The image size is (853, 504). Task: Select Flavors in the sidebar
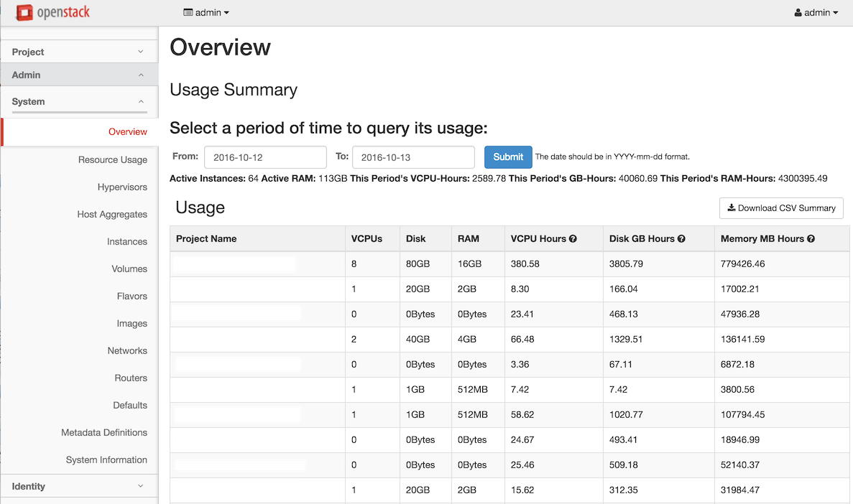132,297
